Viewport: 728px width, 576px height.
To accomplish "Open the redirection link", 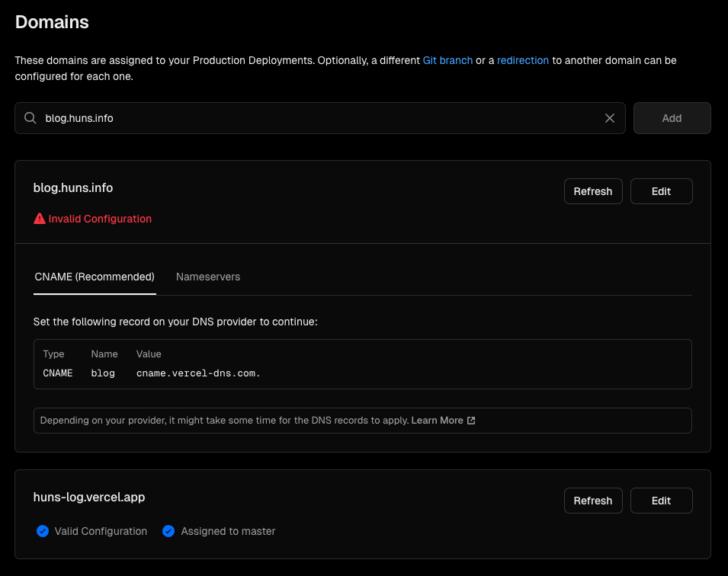I will [x=523, y=60].
